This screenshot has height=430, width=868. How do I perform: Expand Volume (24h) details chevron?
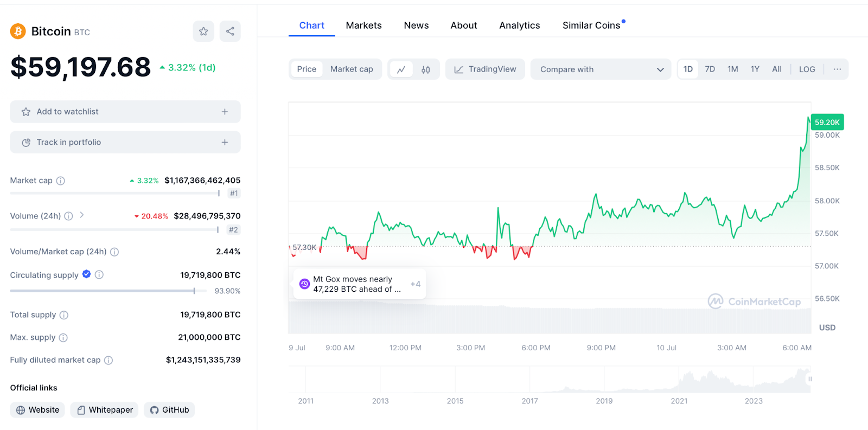coord(82,215)
